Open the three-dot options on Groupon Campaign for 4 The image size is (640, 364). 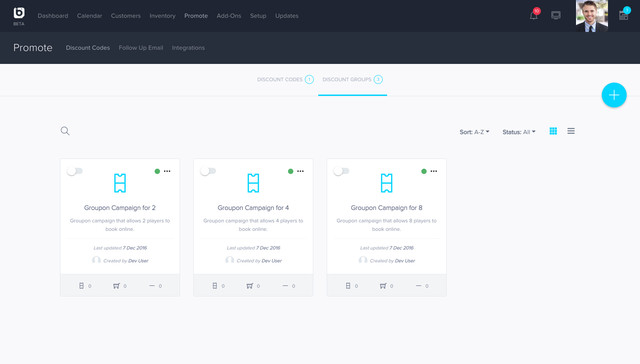click(x=300, y=171)
